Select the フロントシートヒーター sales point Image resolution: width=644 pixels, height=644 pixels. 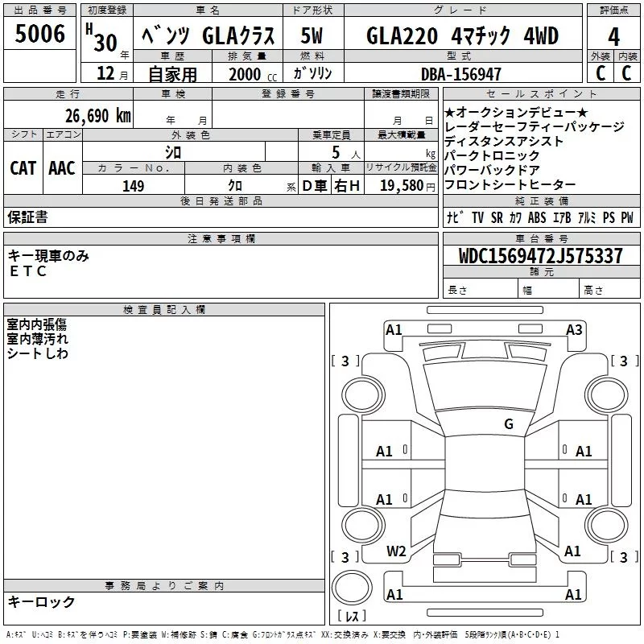pos(510,184)
